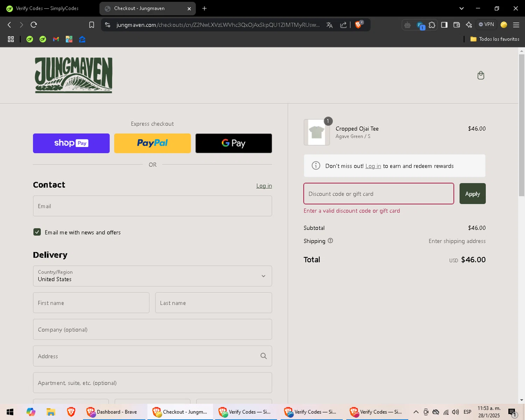
Task: Focus the Last name field
Action: tap(213, 303)
